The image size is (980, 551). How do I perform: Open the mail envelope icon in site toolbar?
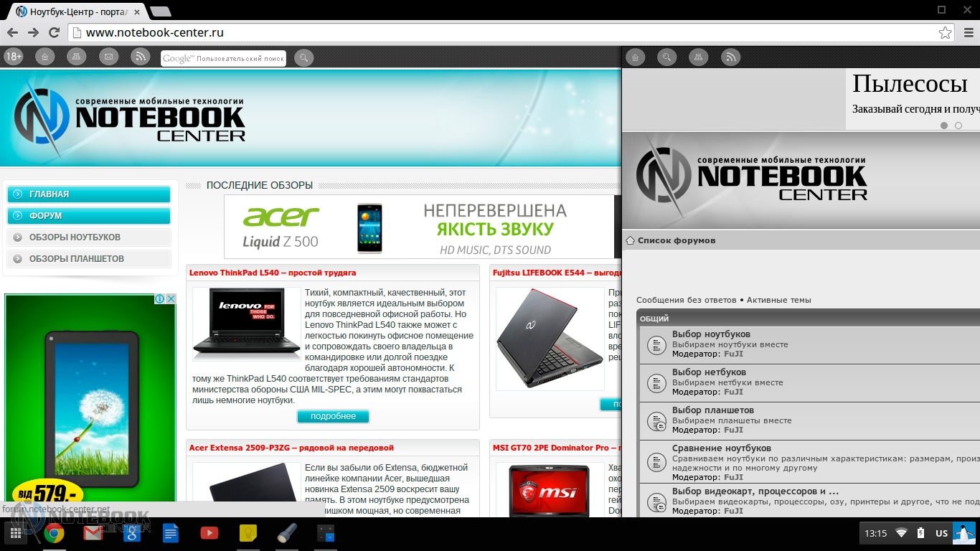click(108, 57)
